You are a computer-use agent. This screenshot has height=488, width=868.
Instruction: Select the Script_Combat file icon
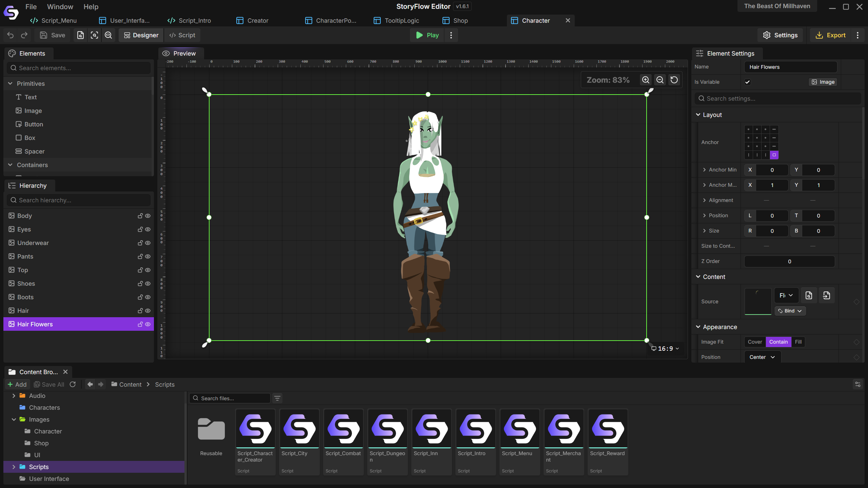343,429
